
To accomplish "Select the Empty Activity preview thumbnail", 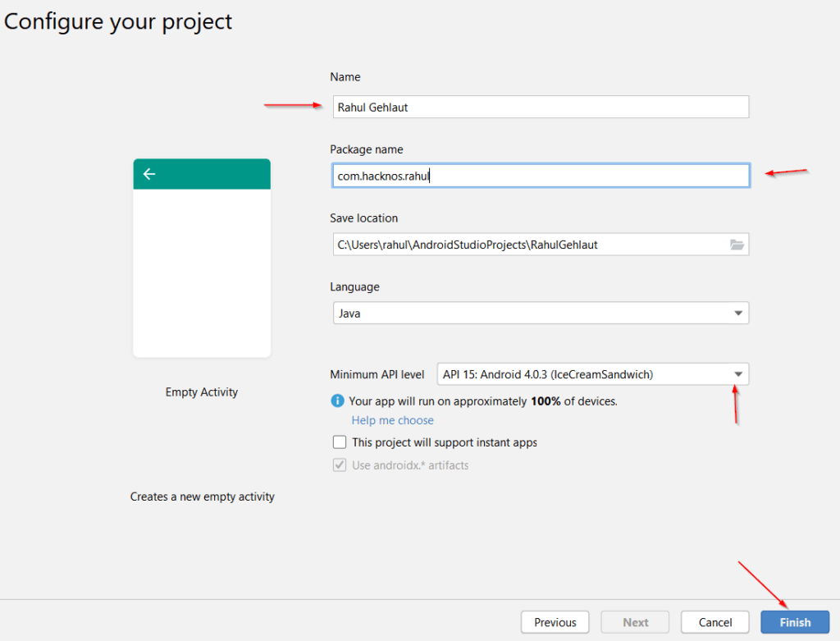I will (x=202, y=271).
